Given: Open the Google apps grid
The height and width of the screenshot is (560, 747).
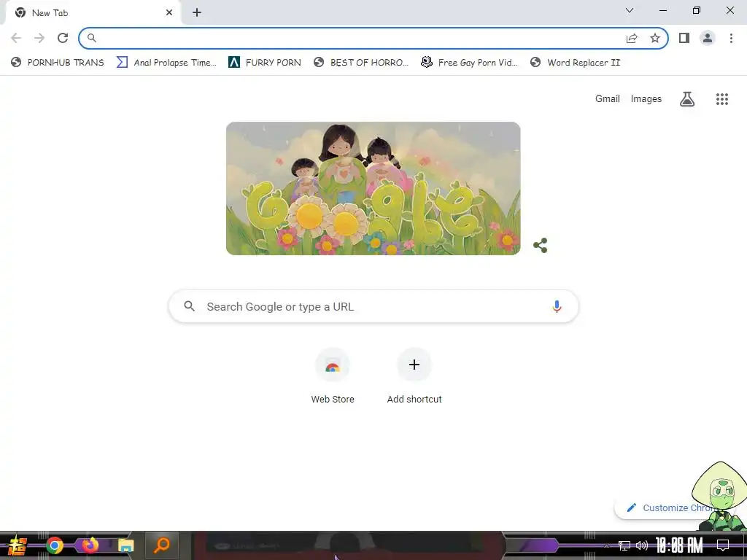Looking at the screenshot, I should pyautogui.click(x=722, y=99).
